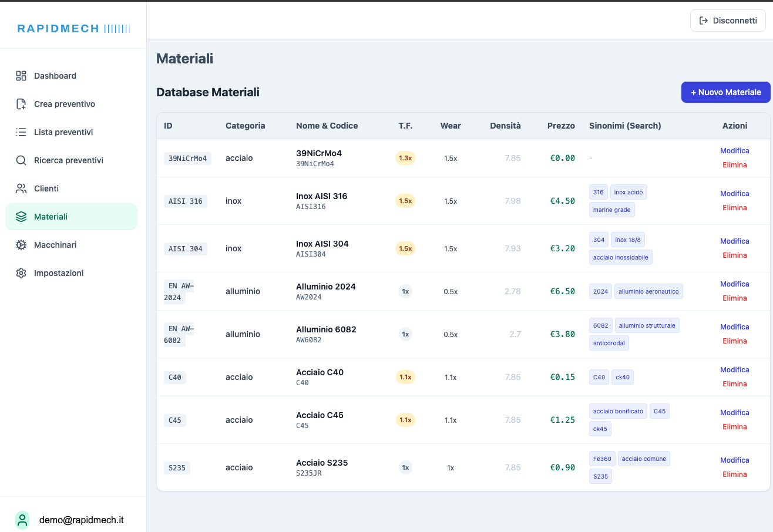Delete the Acciaio C40 row
Screen dimensions: 773x532
(734, 384)
